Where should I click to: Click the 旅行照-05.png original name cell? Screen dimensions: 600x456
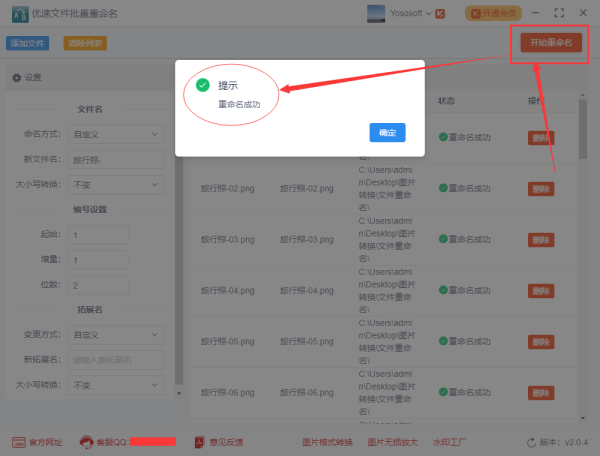228,341
